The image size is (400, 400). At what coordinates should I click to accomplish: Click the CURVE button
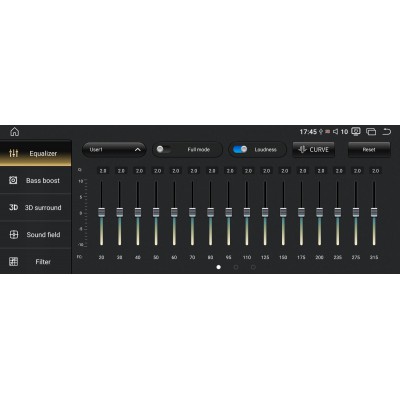point(313,150)
